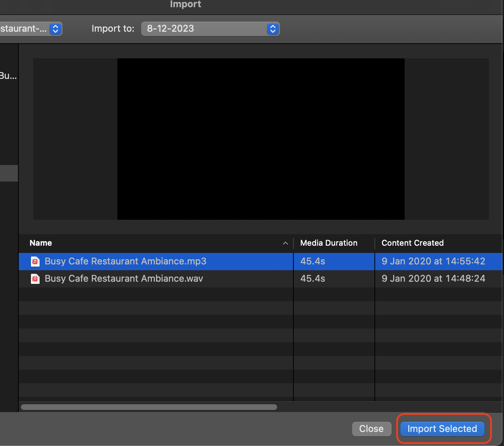The width and height of the screenshot is (504, 446).
Task: Click the blue stepper arrows on source popup
Action: pos(55,29)
